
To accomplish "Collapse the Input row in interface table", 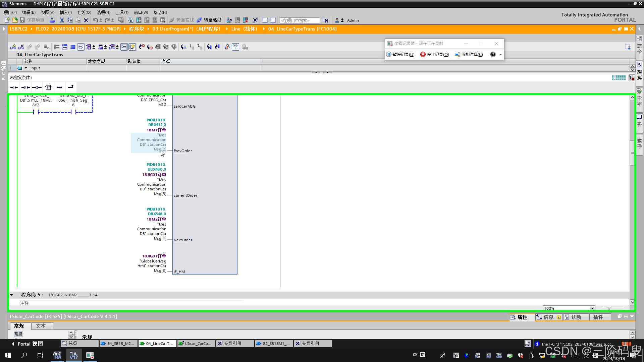I will click(x=26, y=68).
